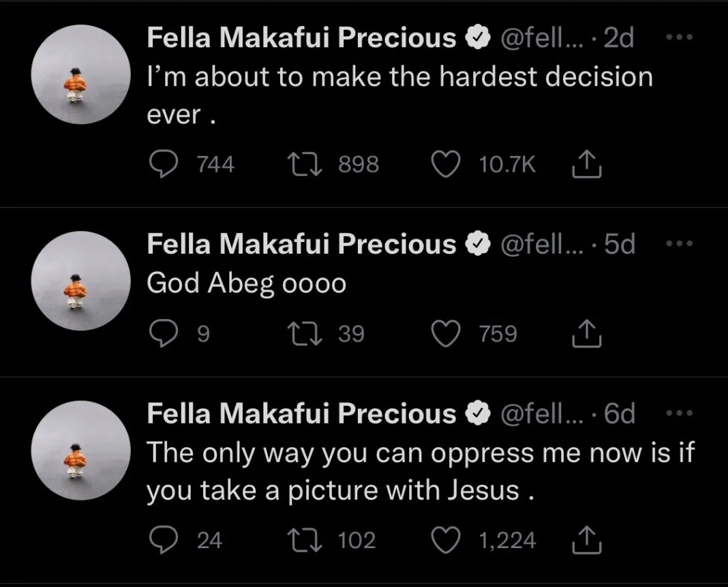This screenshot has height=587, width=728.
Task: Like the 'picture with Jesus' tweet
Action: pyautogui.click(x=446, y=541)
